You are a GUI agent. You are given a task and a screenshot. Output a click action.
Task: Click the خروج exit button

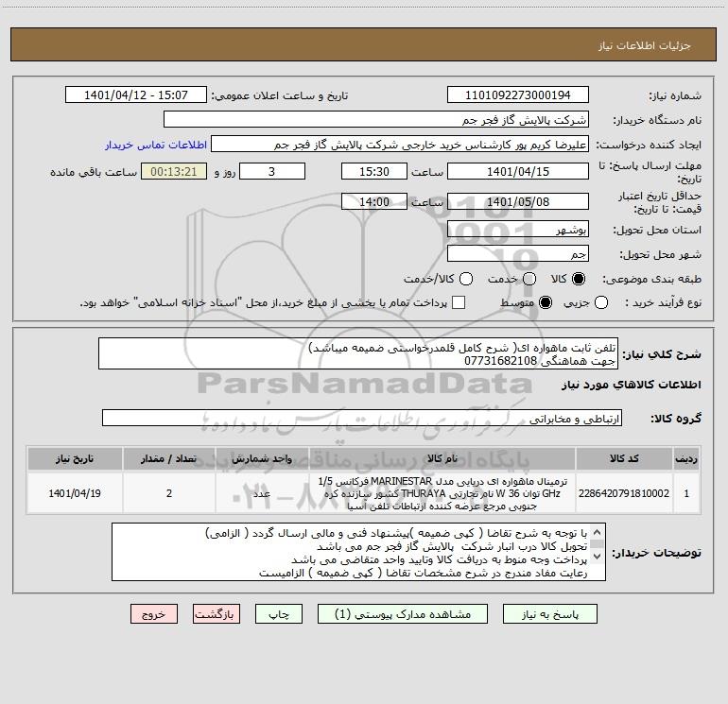154,614
